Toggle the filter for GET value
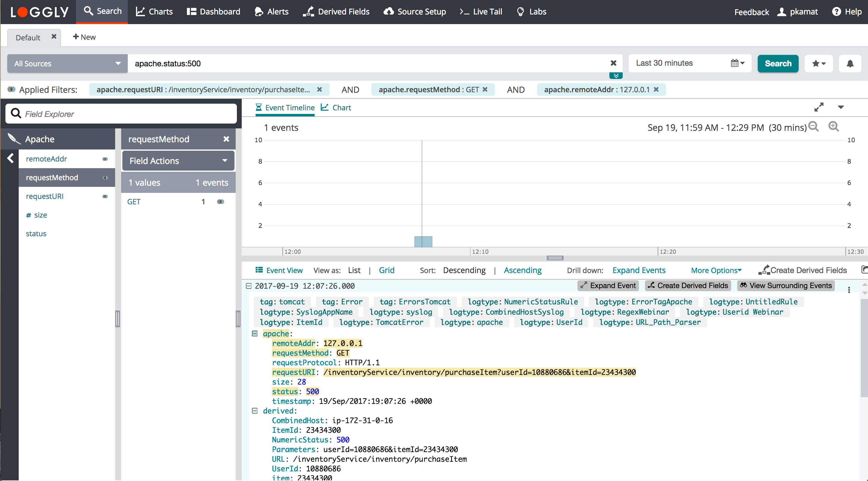Screen dimensions: 868x481 (x=220, y=202)
